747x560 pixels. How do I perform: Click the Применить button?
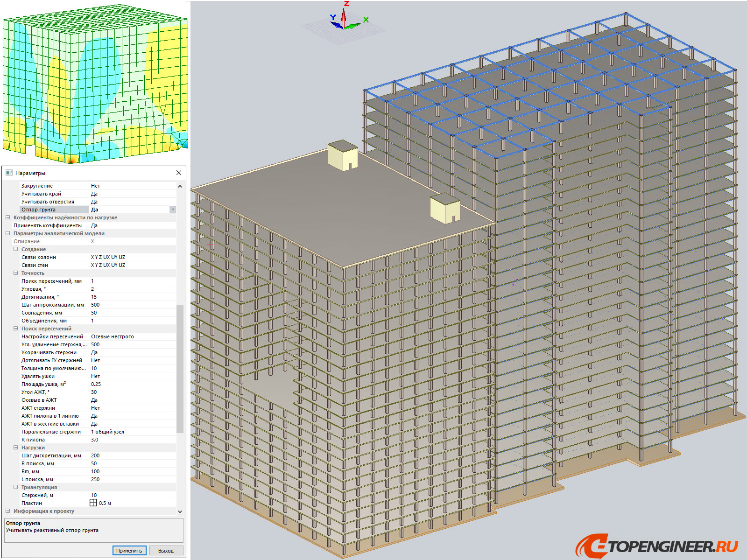click(130, 550)
